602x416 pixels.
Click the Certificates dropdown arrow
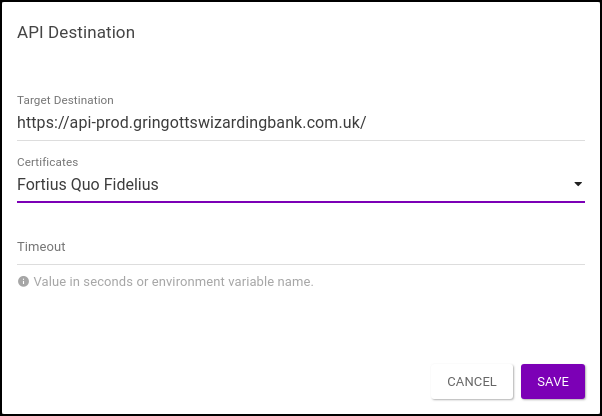(x=577, y=184)
